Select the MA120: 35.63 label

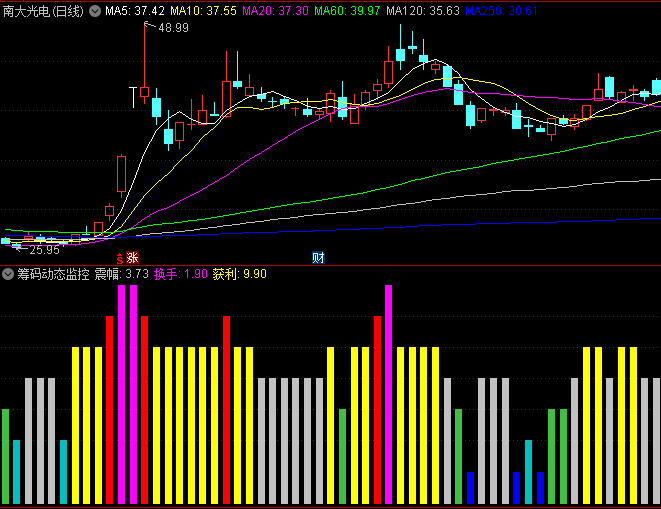423,11
